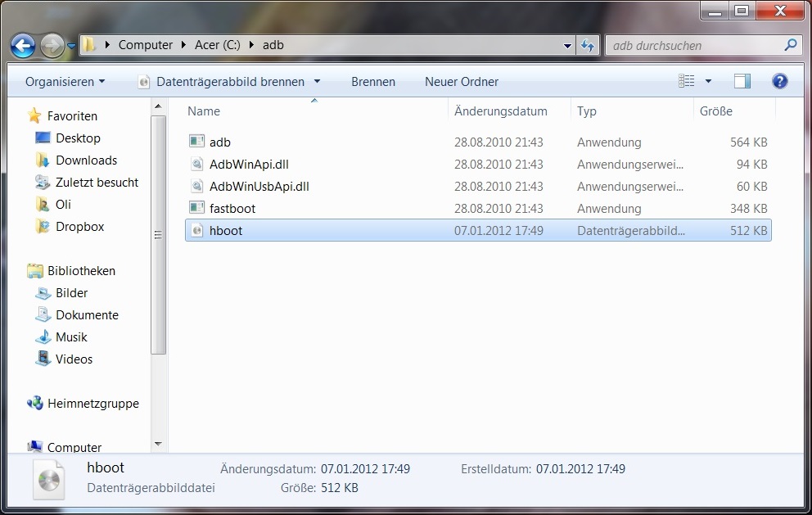The image size is (812, 515).
Task: Open Desktop in the navigation pane
Action: (x=78, y=138)
